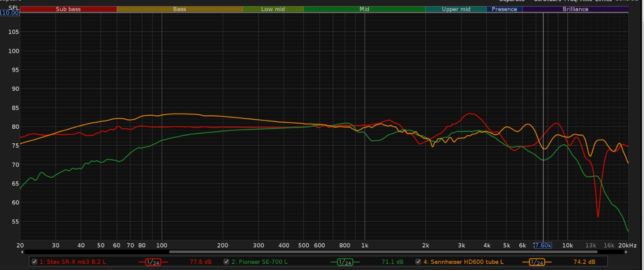Select the '1: Stax SR-X mk3 B.2 L' legend label

73,262
